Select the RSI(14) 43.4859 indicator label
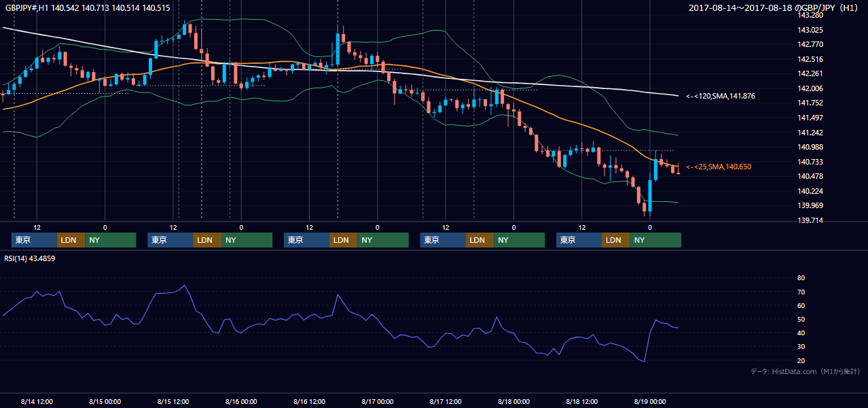The width and height of the screenshot is (868, 408). [x=29, y=258]
